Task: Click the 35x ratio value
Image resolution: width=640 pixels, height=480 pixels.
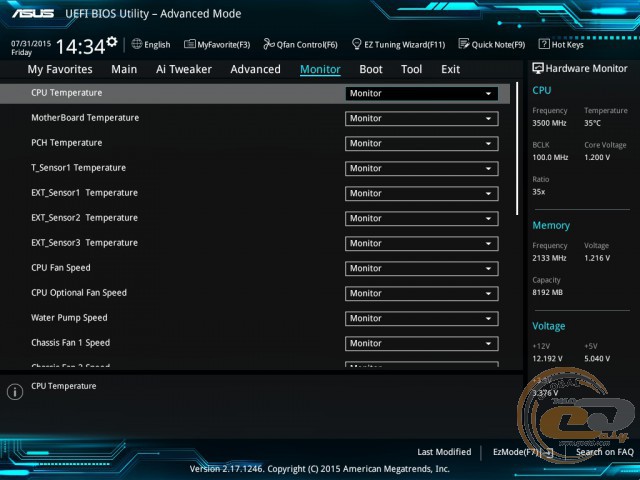Action: point(538,192)
